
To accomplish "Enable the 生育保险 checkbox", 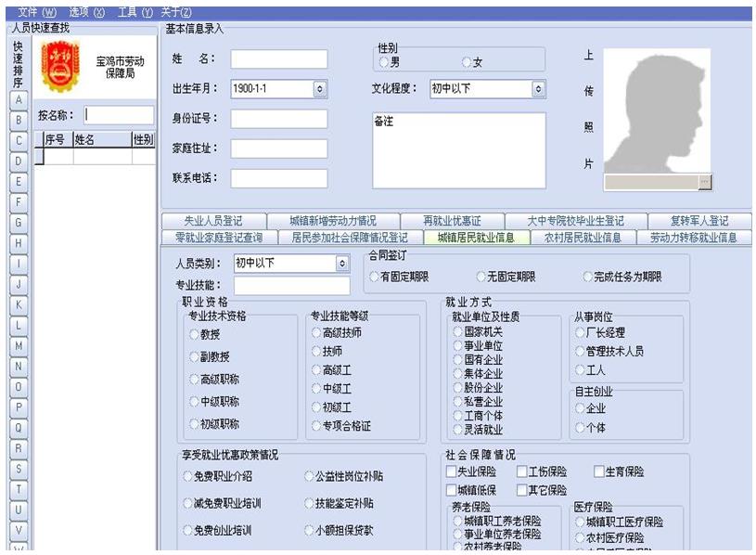I will [x=599, y=471].
